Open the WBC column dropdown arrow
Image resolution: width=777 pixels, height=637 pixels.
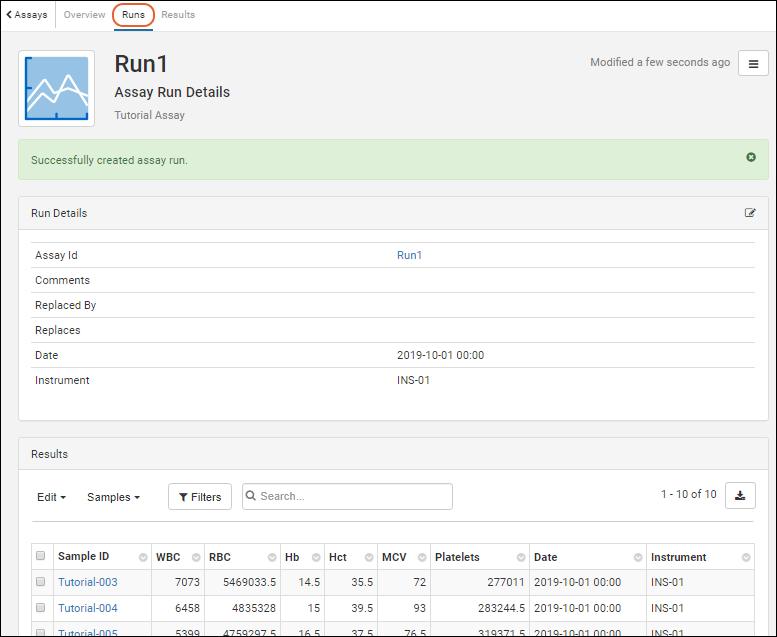(195, 558)
